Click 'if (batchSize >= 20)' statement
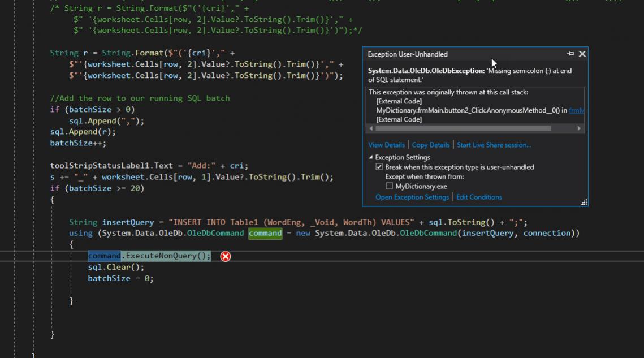Viewport: 644px width, 358px height. click(97, 188)
